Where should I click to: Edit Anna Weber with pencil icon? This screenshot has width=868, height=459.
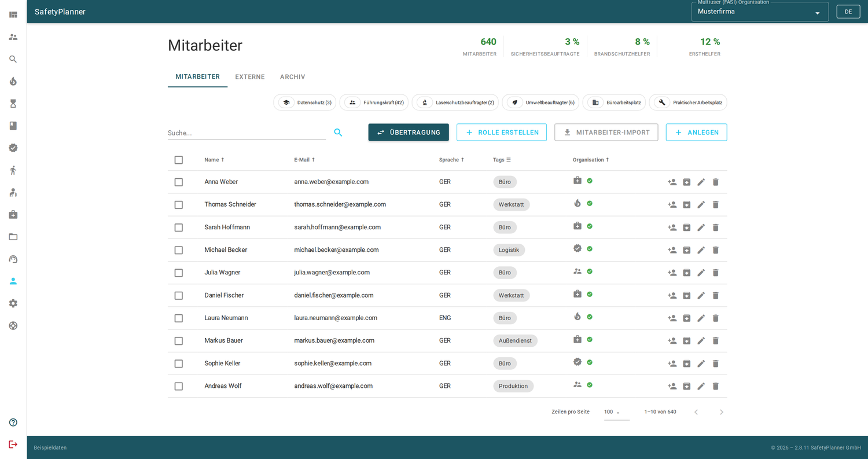click(701, 182)
